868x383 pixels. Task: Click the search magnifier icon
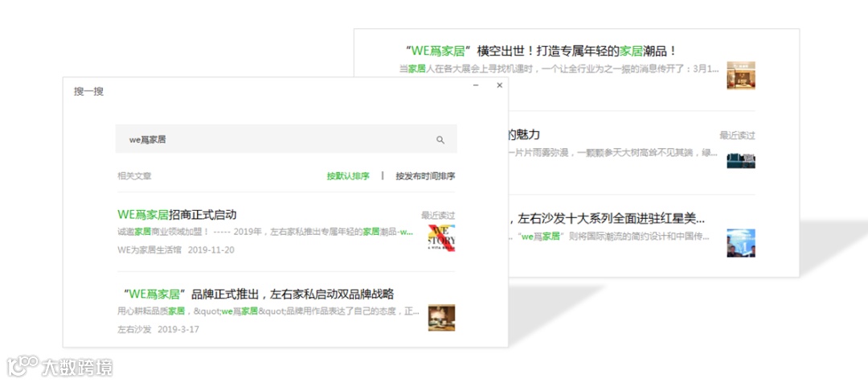(440, 140)
